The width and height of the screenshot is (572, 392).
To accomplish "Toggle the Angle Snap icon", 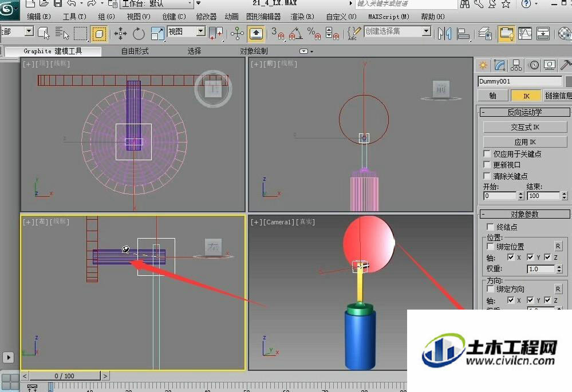I will tap(296, 34).
